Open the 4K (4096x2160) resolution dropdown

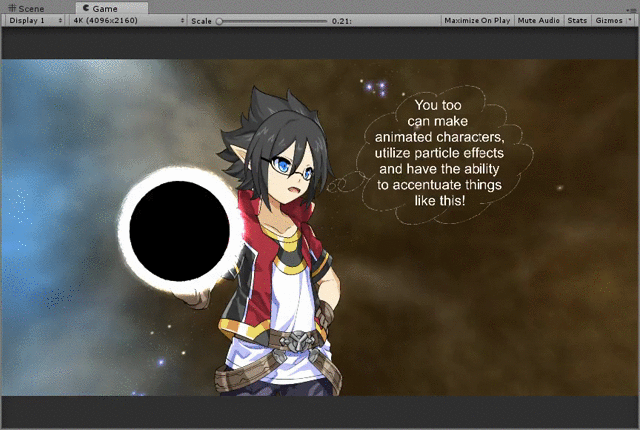tap(128, 20)
